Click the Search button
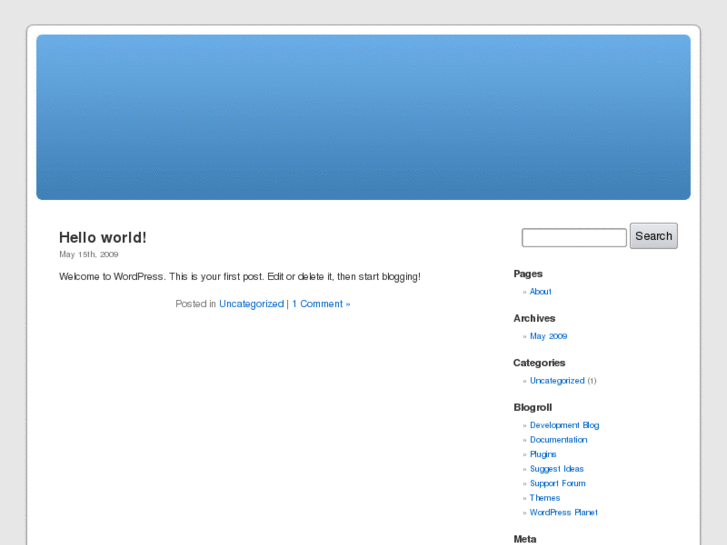The width and height of the screenshot is (727, 545). pos(653,236)
